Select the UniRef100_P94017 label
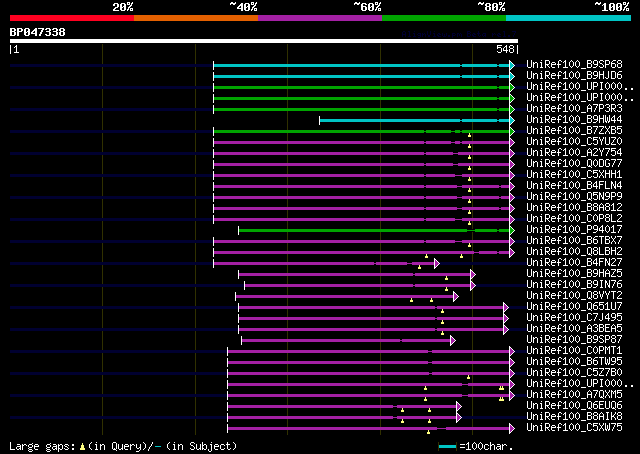The image size is (640, 454). coord(574,230)
